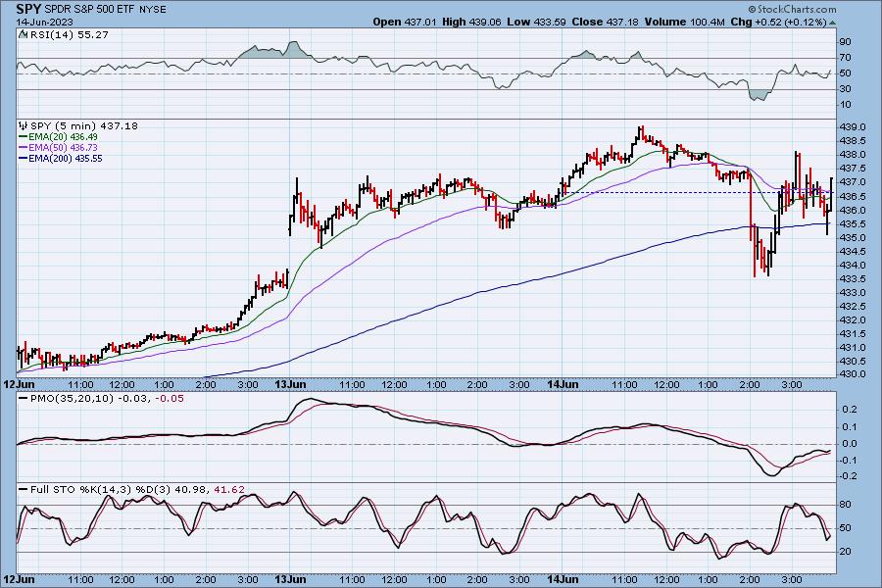Click the 20 level on the stochastic axis
Image resolution: width=882 pixels, height=588 pixels.
coord(845,552)
